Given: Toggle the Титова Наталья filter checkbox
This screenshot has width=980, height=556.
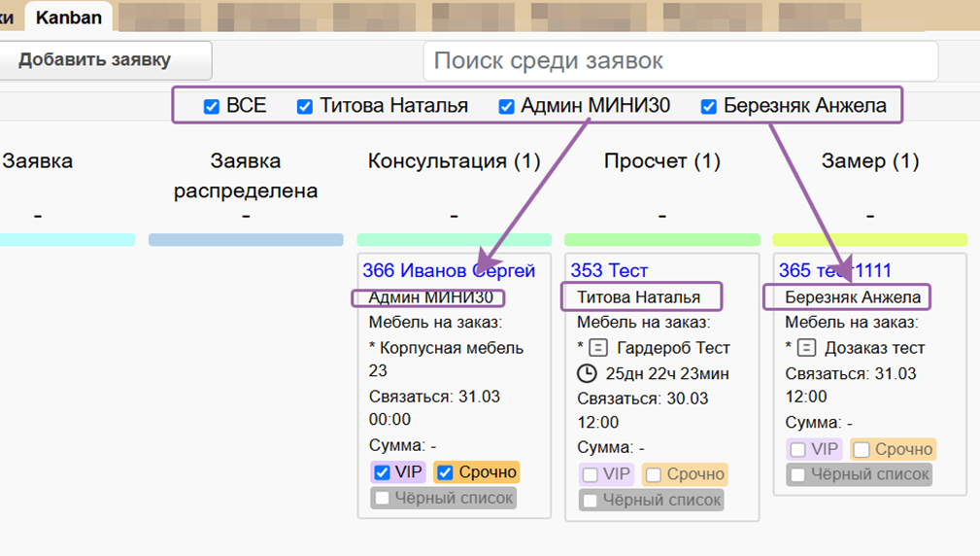Looking at the screenshot, I should click(x=305, y=107).
